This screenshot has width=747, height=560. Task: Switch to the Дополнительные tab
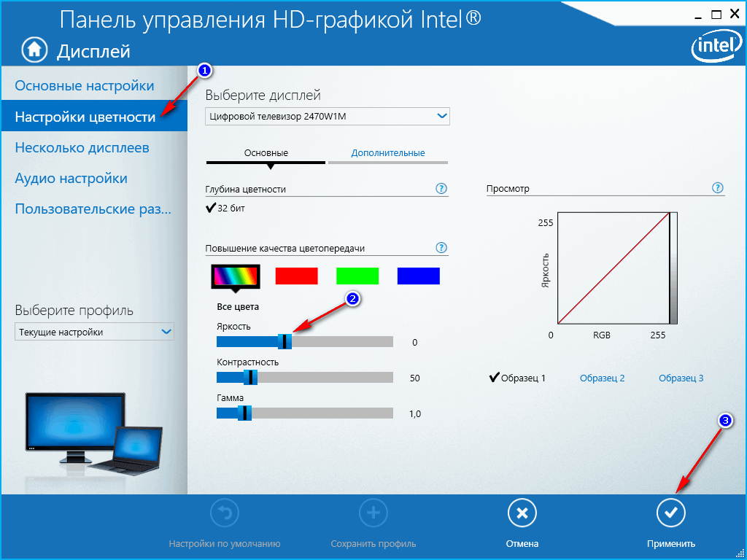click(388, 153)
